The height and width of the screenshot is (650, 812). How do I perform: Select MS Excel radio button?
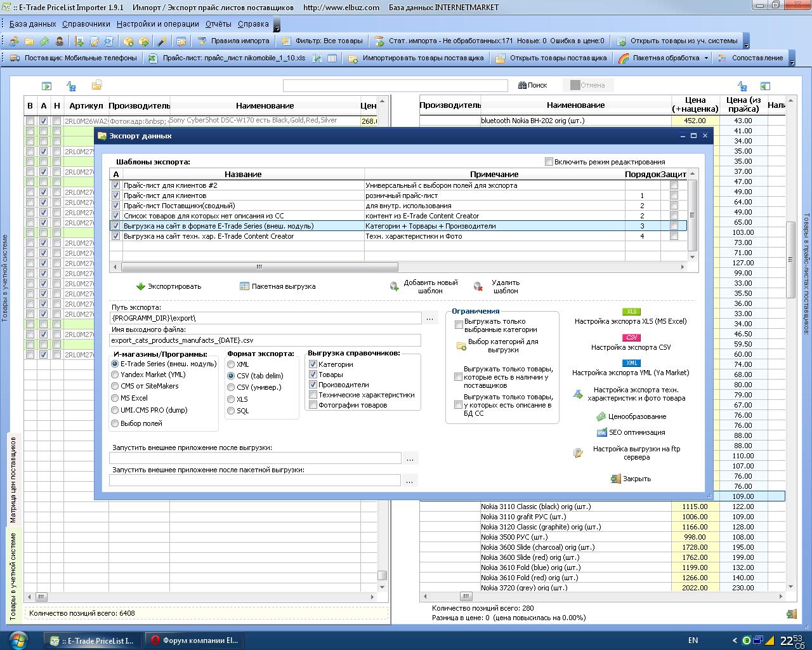click(x=115, y=398)
